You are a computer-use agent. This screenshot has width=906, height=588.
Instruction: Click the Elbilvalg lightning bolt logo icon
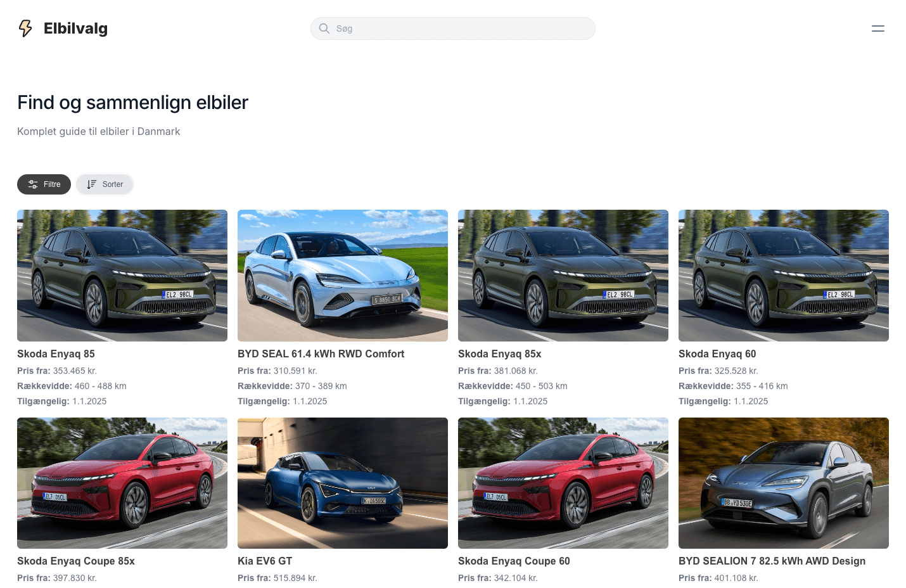tap(25, 29)
